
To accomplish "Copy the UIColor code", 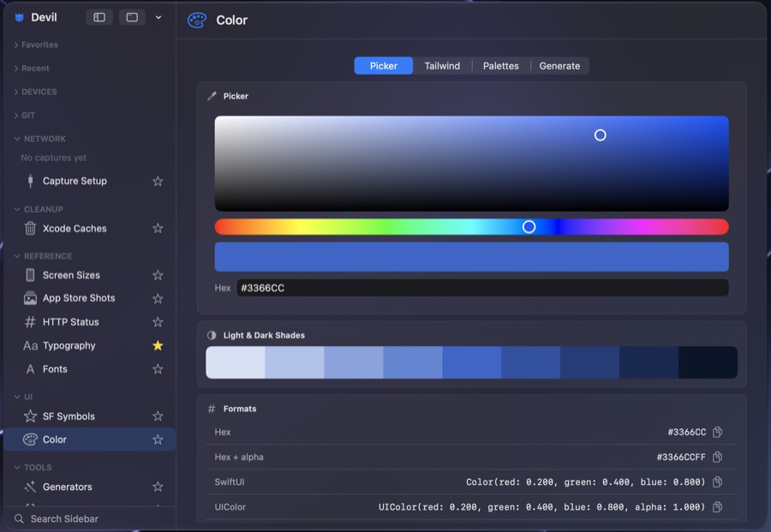I will pyautogui.click(x=717, y=507).
